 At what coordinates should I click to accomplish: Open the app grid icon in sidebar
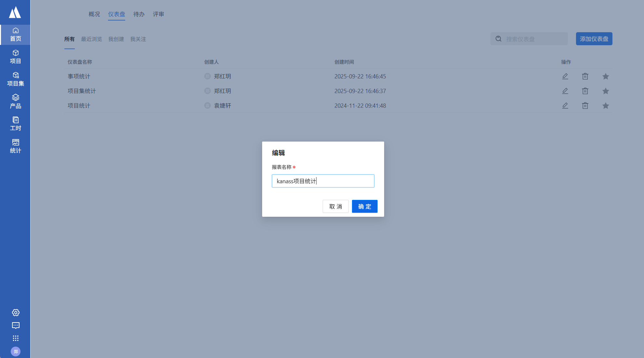16,338
